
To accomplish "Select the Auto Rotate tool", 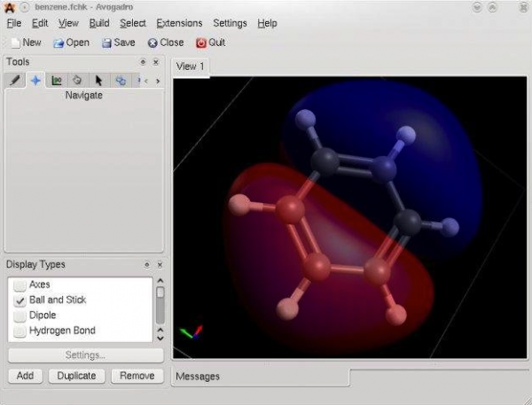I will pyautogui.click(x=121, y=81).
